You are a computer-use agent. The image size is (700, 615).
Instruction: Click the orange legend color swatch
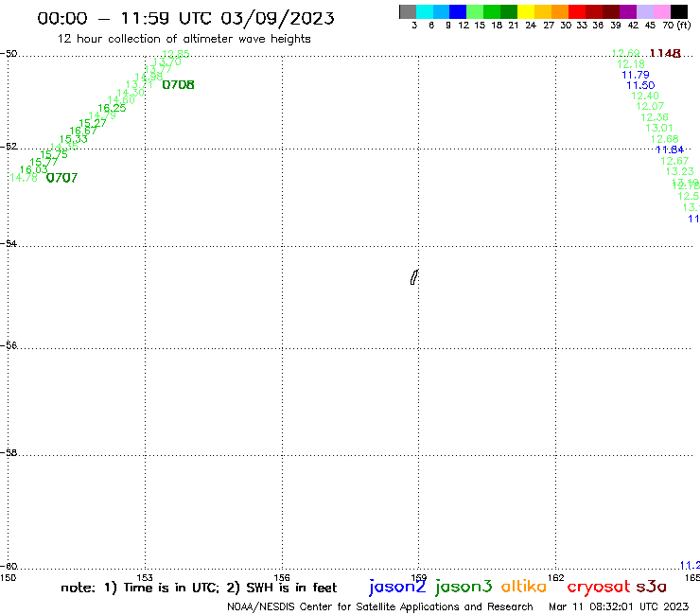point(560,11)
